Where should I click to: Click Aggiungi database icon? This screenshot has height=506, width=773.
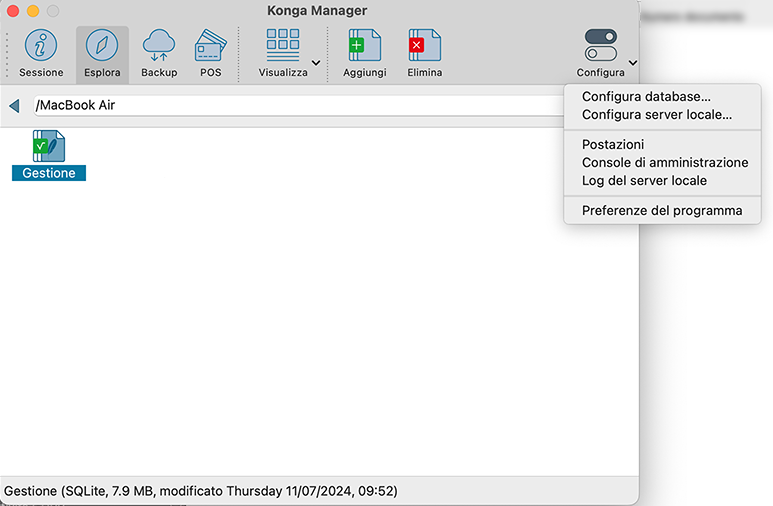[x=364, y=46]
